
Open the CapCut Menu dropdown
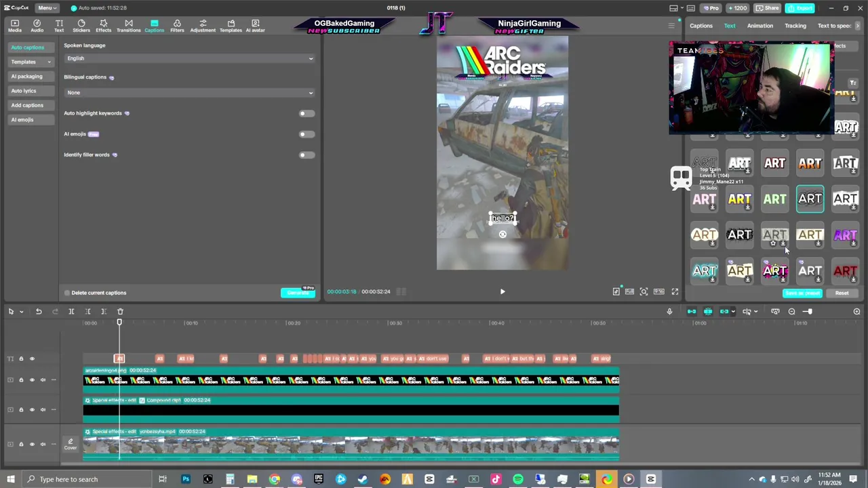click(x=46, y=7)
